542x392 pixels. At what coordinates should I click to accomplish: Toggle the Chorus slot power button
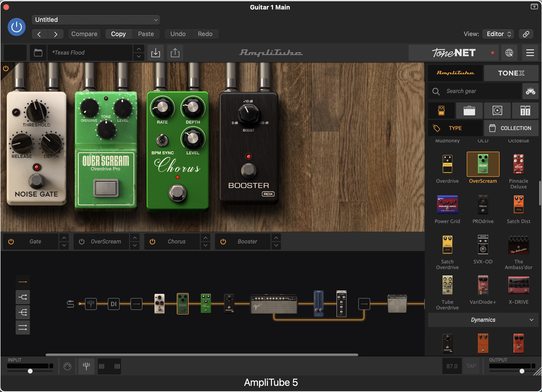pos(153,242)
